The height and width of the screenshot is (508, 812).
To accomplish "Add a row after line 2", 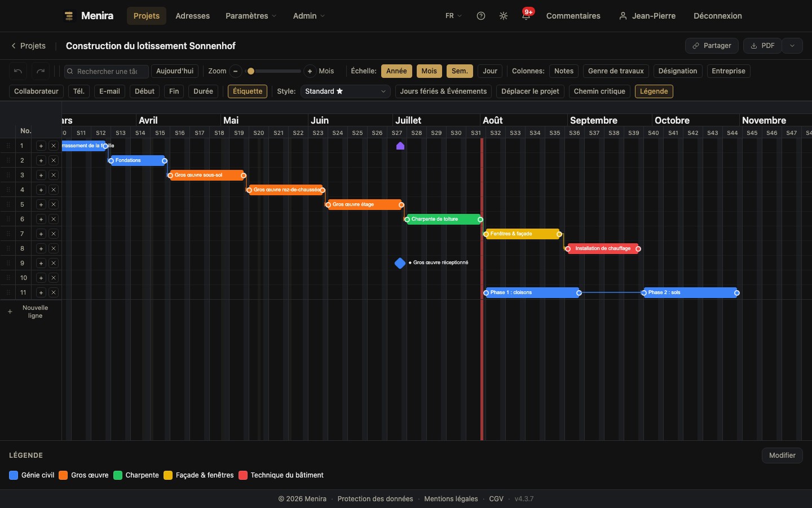I will 41,160.
